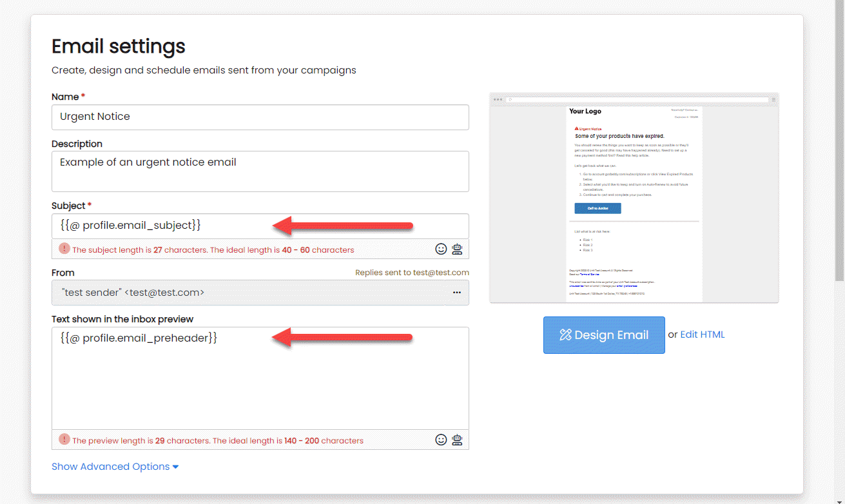The width and height of the screenshot is (845, 504).
Task: Click the ellipsis icon in the From field
Action: tap(456, 293)
